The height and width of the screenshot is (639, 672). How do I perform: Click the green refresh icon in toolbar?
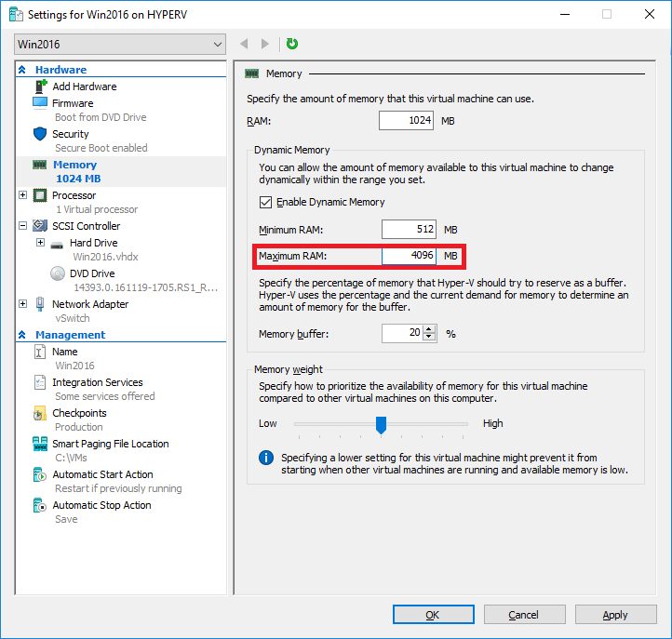(x=292, y=44)
